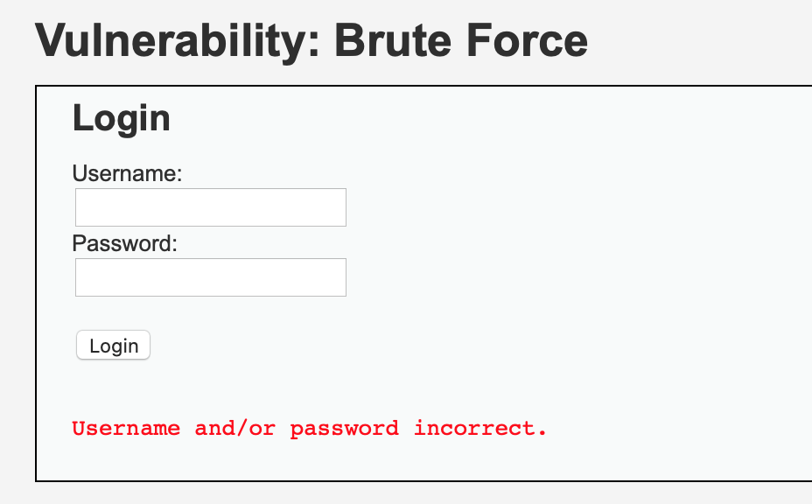
Task: Click the "Username:" field label
Action: pyautogui.click(x=127, y=173)
